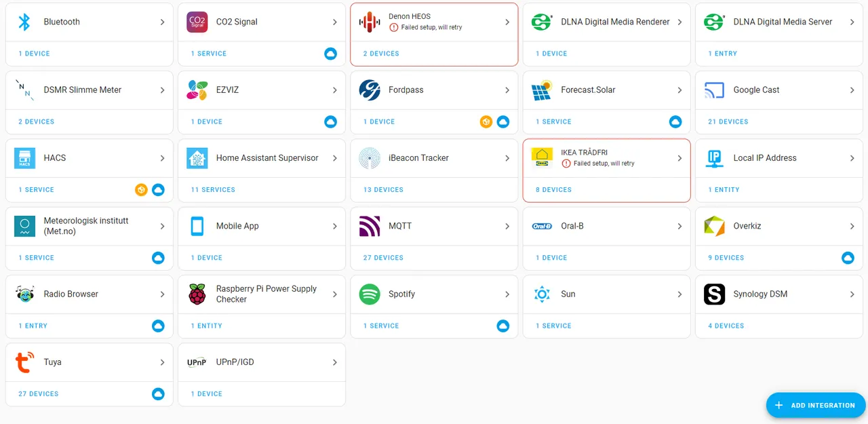This screenshot has height=424, width=868.
Task: Click the Spotify logo icon
Action: click(370, 294)
